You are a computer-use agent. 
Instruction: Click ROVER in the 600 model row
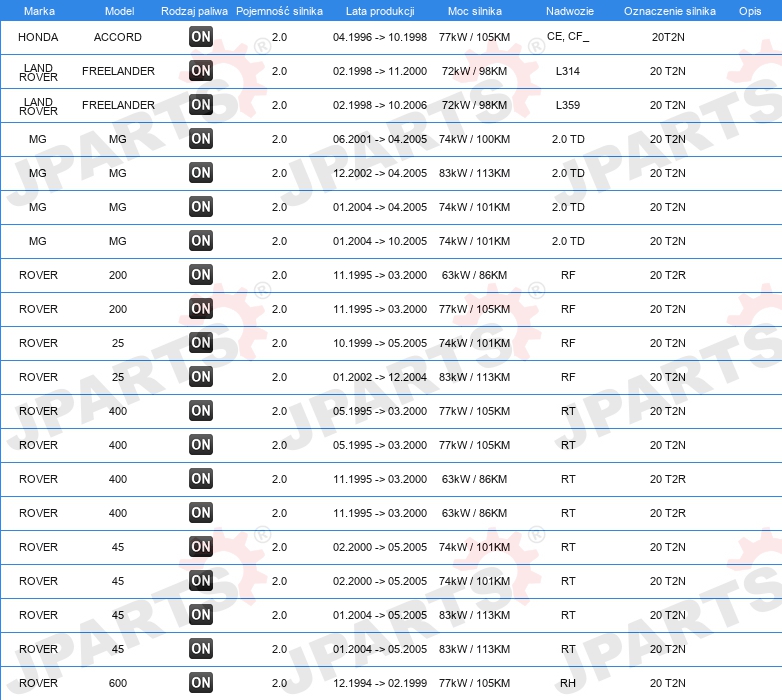coord(38,683)
